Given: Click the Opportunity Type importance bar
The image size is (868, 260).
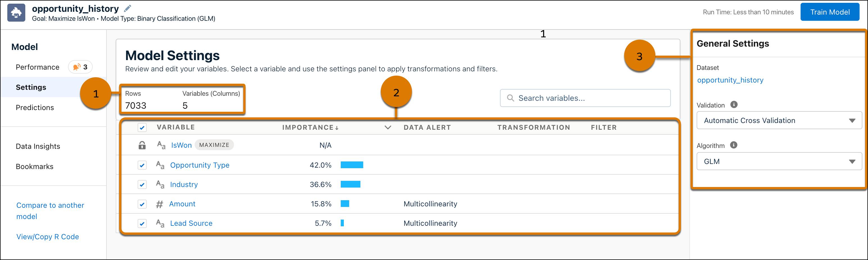Looking at the screenshot, I should coord(352,165).
